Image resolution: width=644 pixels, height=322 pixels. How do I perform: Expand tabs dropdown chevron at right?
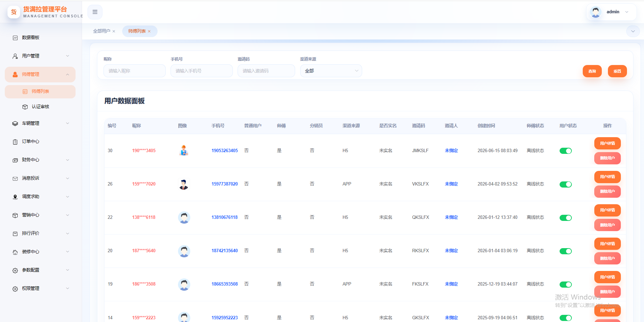click(x=633, y=31)
